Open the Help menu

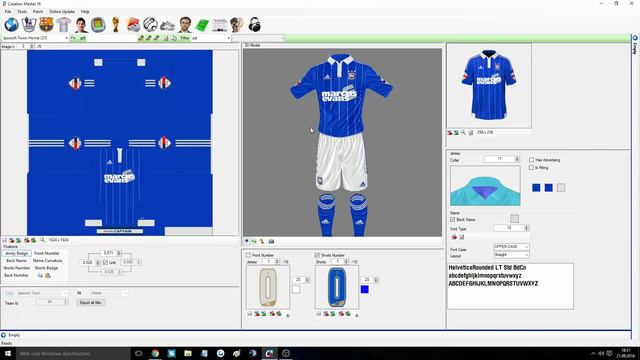(85, 11)
